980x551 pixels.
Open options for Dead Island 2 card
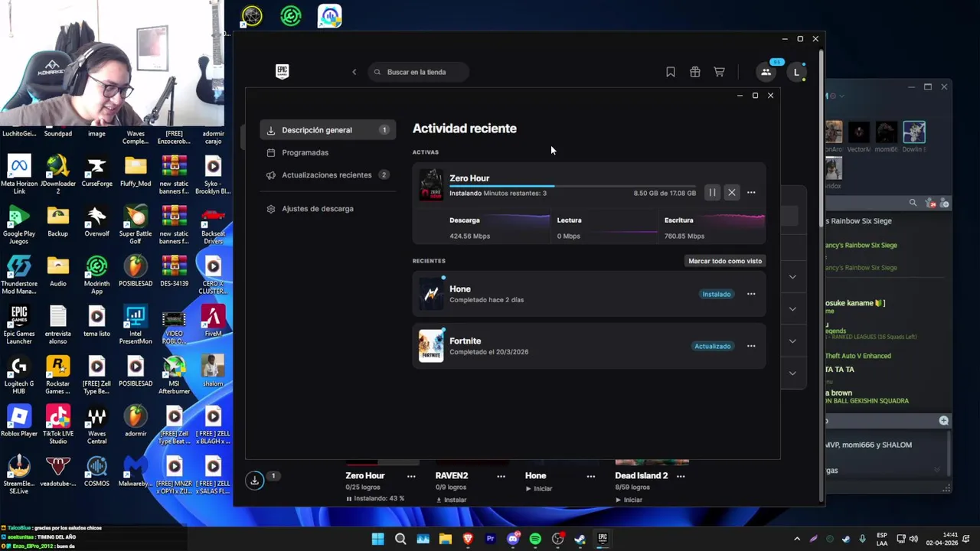[681, 476]
